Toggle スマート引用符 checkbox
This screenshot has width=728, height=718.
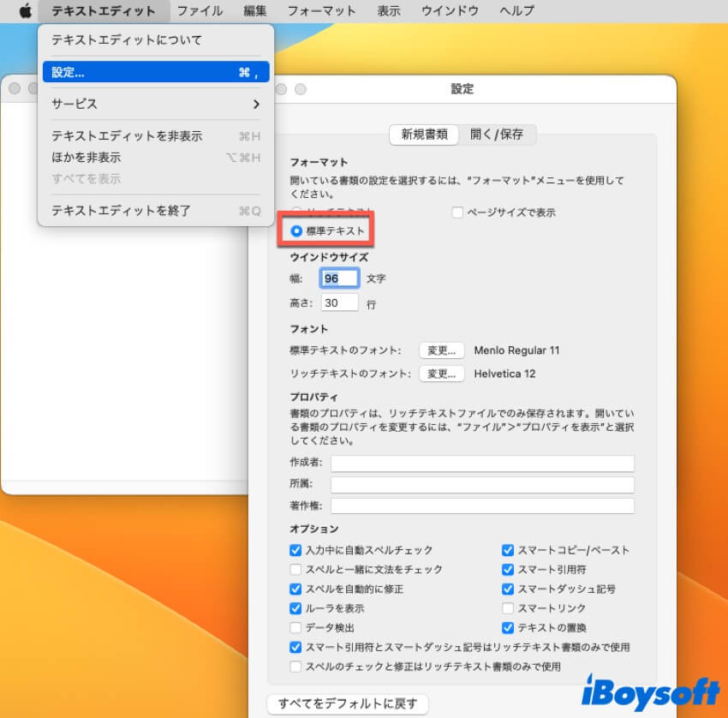[508, 570]
